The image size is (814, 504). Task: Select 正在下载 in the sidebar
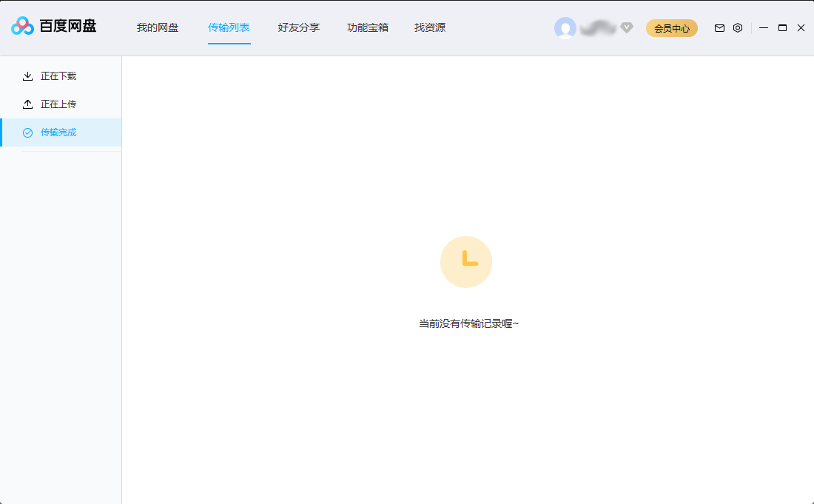59,75
